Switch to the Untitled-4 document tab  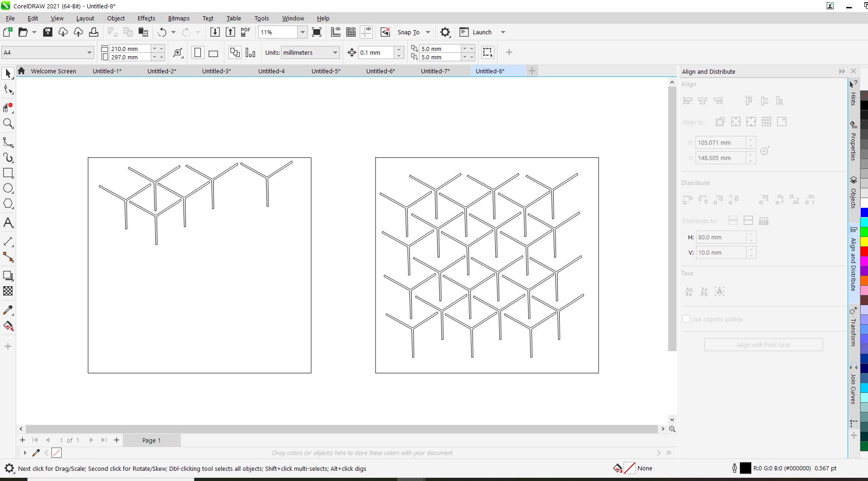click(271, 71)
